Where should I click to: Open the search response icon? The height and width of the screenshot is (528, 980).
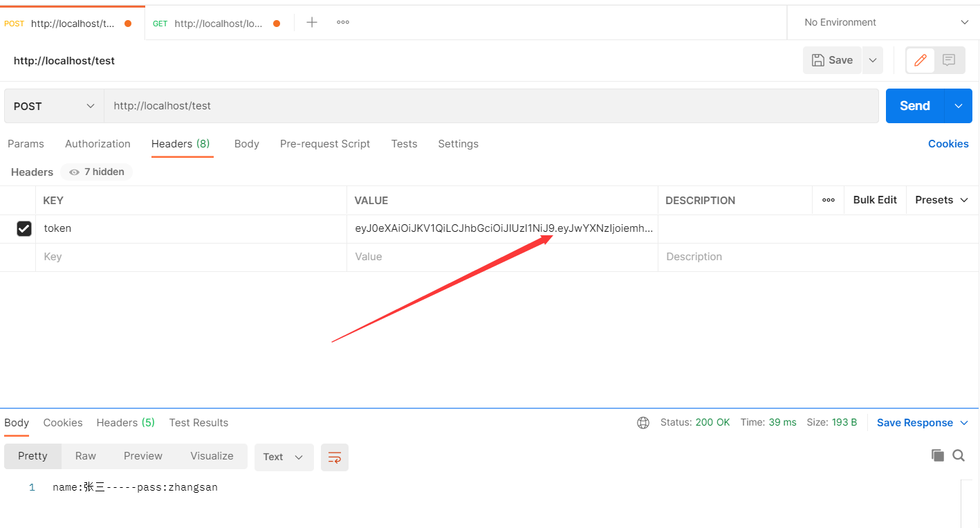[959, 455]
